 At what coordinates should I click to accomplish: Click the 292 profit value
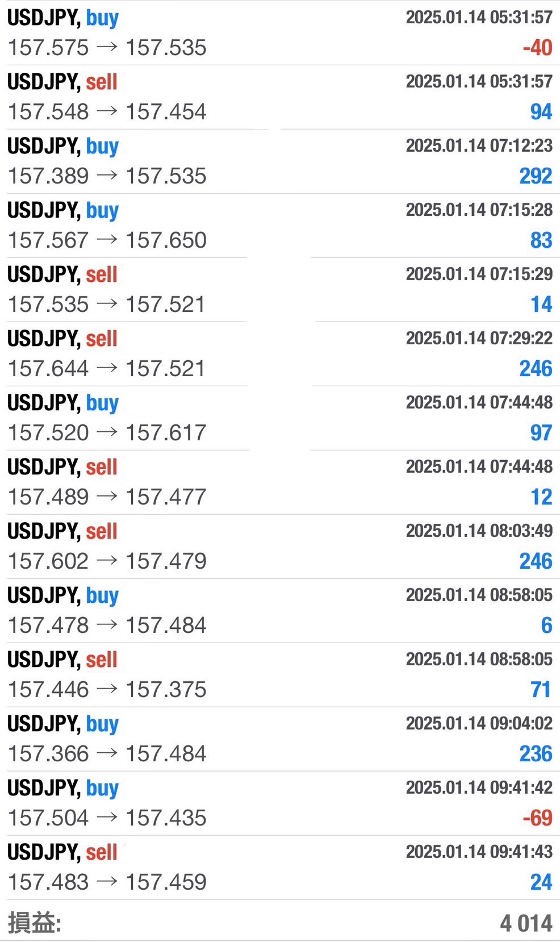coord(535,176)
